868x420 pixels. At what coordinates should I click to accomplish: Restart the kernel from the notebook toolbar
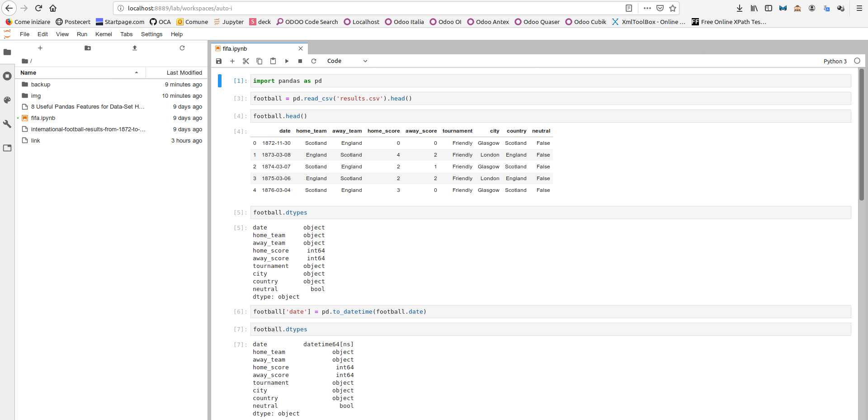314,61
